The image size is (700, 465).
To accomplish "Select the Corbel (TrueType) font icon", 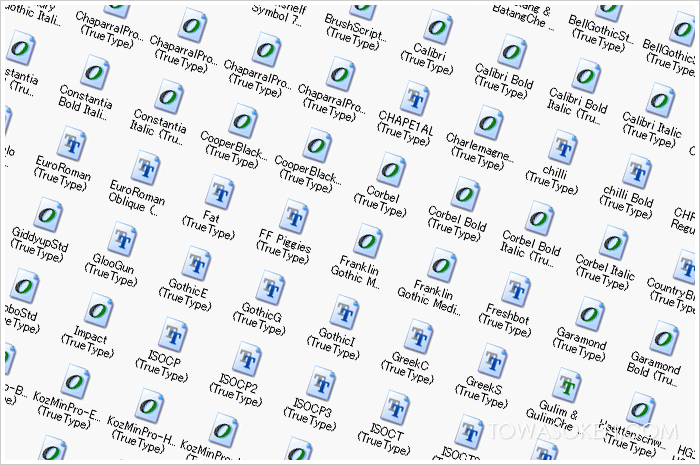I will click(391, 169).
